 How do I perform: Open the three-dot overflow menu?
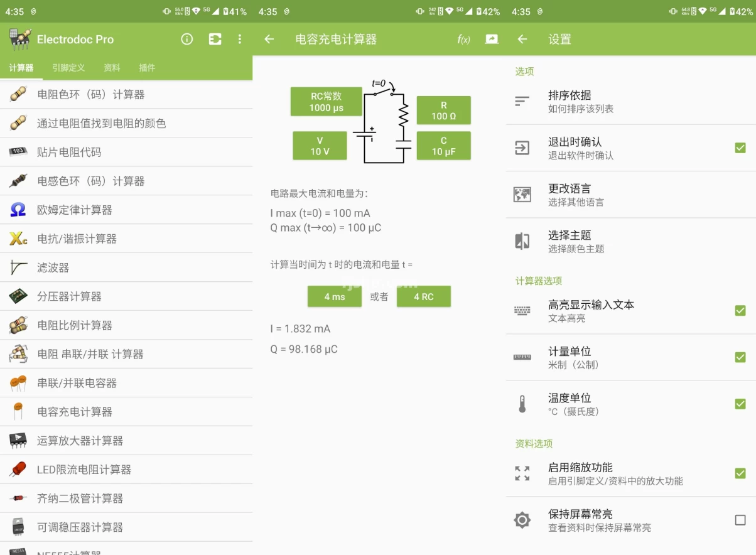tap(239, 39)
